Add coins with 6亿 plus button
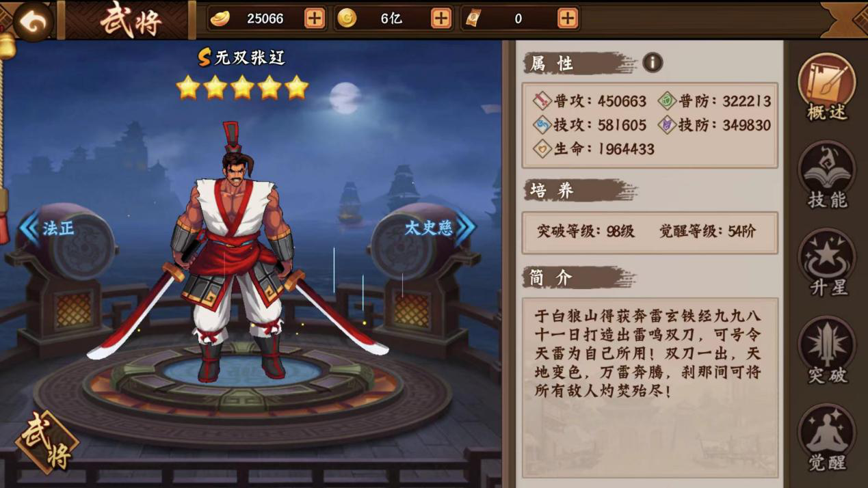868x488 pixels. click(x=441, y=18)
